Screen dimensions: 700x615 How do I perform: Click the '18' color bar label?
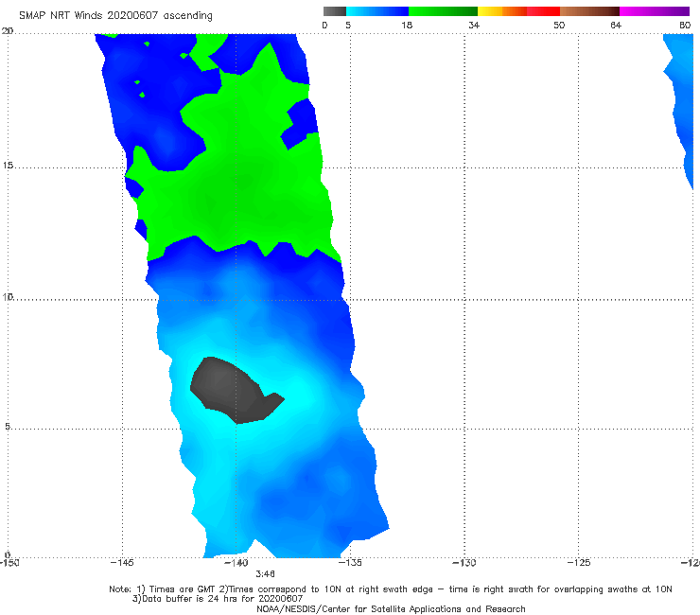click(407, 25)
